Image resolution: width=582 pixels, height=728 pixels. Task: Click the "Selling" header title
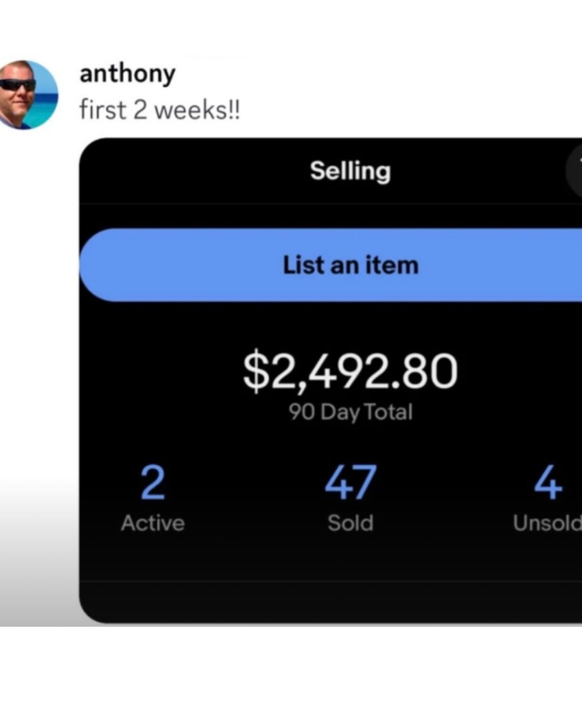[x=350, y=171]
